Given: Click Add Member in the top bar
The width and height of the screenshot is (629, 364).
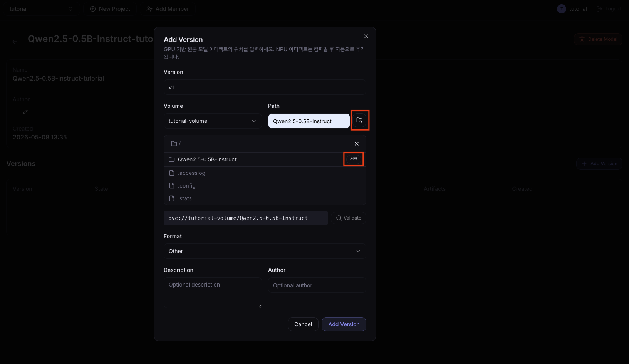Looking at the screenshot, I should [x=168, y=9].
